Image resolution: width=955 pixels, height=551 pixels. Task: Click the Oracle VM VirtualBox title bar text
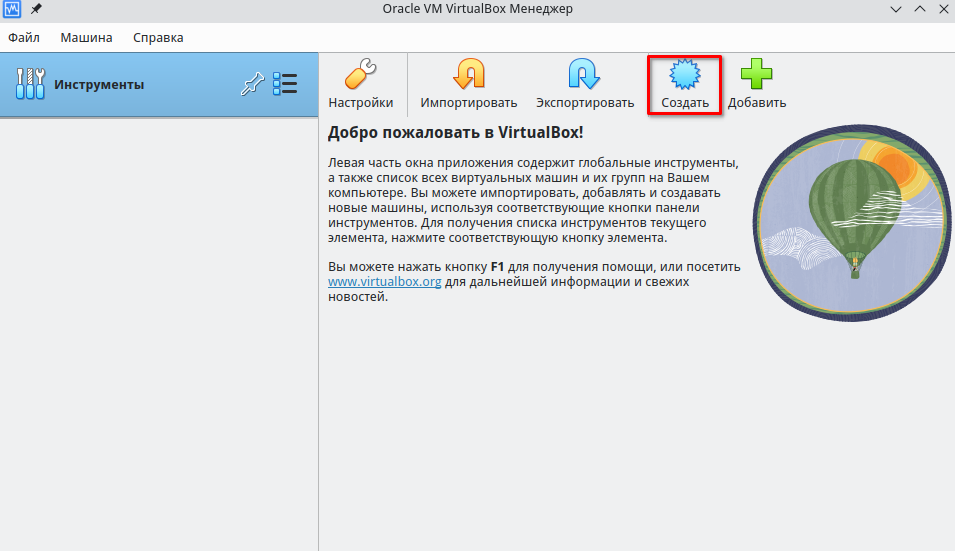[477, 10]
